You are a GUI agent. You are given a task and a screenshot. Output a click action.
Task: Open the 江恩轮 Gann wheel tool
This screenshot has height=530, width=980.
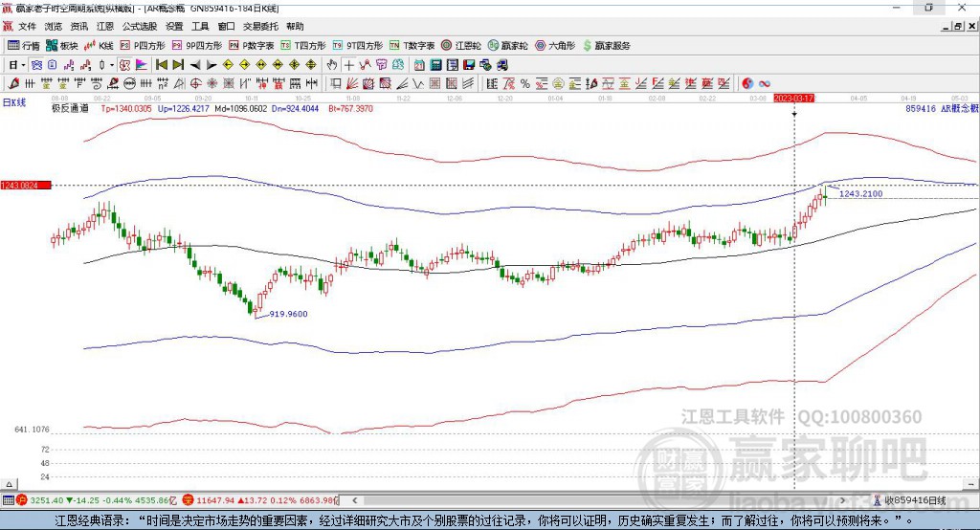click(460, 45)
